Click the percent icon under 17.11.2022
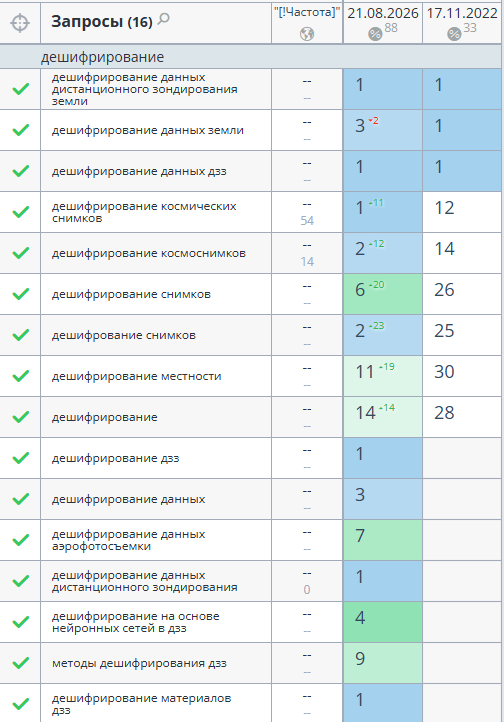The image size is (504, 722). tap(454, 34)
